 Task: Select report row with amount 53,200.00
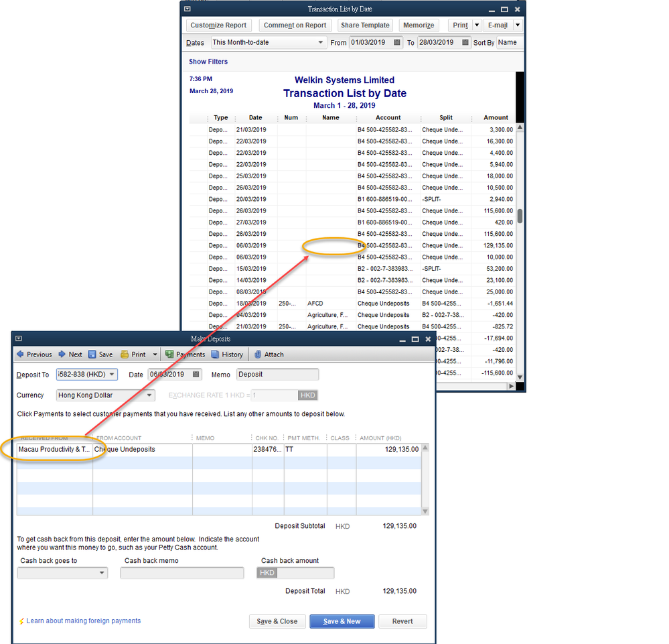352,269
